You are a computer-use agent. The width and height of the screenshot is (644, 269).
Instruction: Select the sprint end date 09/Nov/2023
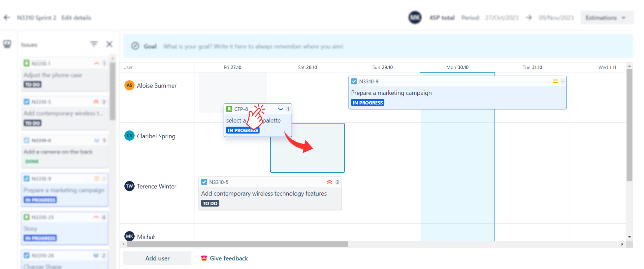(x=556, y=18)
